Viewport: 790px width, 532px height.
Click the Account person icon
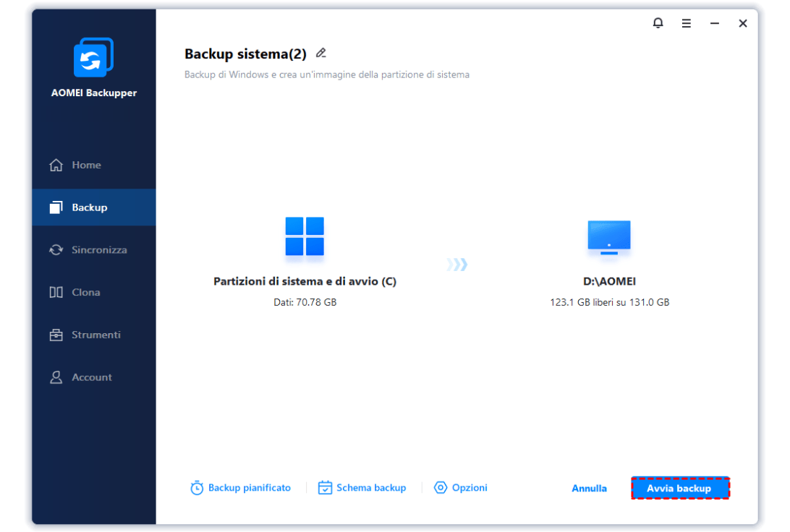56,377
